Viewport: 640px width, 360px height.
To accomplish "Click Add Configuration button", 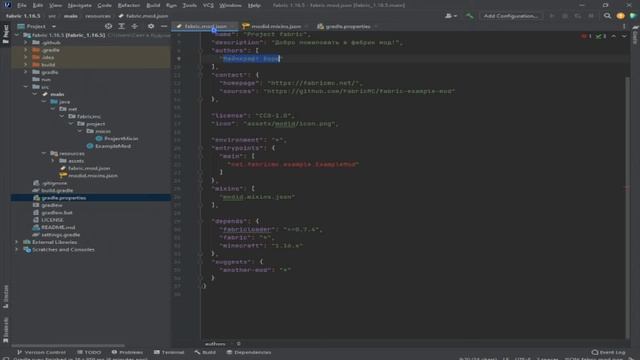I will [x=511, y=16].
